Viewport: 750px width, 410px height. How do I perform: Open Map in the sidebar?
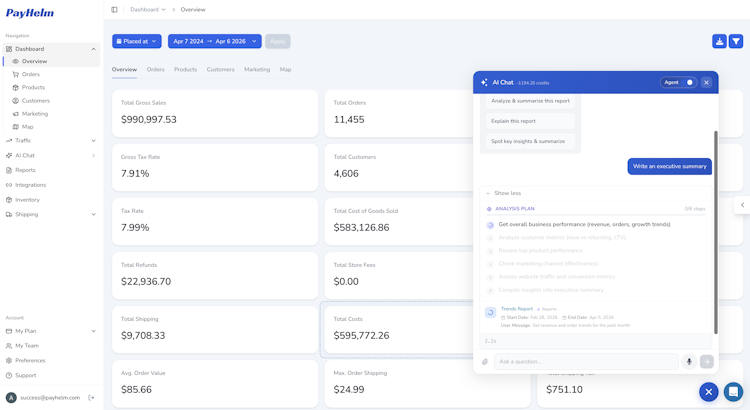[x=27, y=127]
